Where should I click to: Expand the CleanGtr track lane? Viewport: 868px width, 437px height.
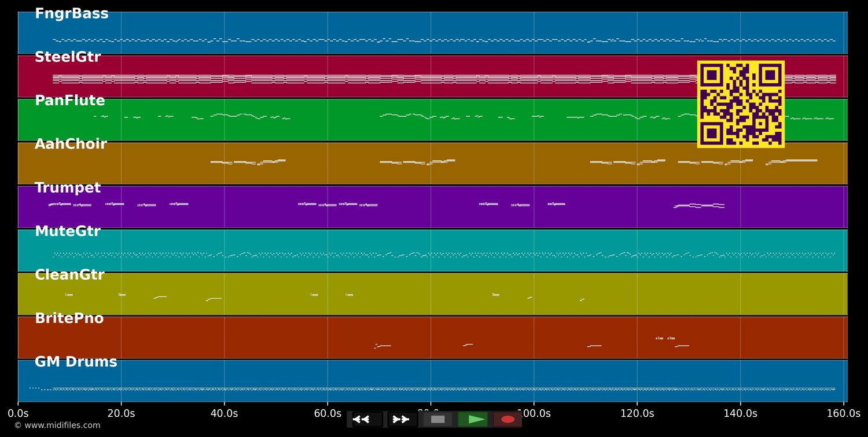tap(69, 275)
